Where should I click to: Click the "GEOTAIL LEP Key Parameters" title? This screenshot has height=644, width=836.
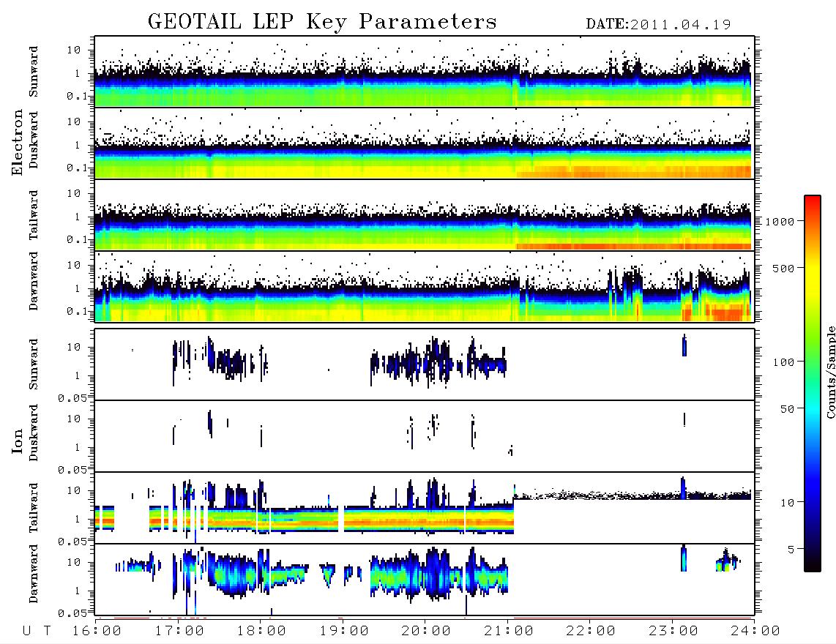[x=322, y=22]
